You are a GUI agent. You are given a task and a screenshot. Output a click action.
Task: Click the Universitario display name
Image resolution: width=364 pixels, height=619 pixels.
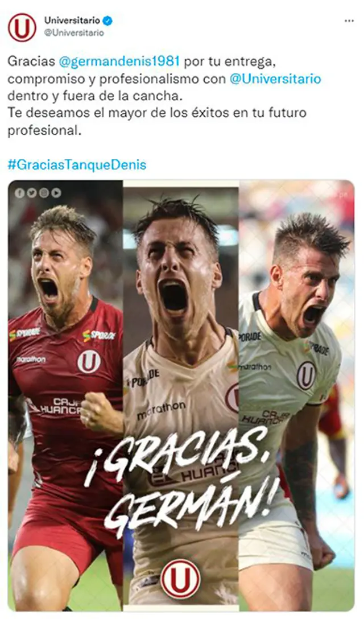[x=72, y=20]
